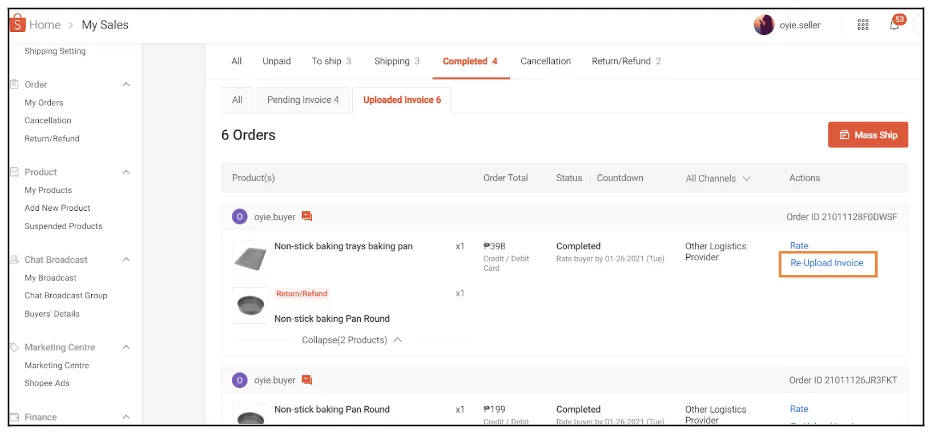This screenshot has height=434, width=930.
Task: Open chat icon on second order
Action: point(307,380)
